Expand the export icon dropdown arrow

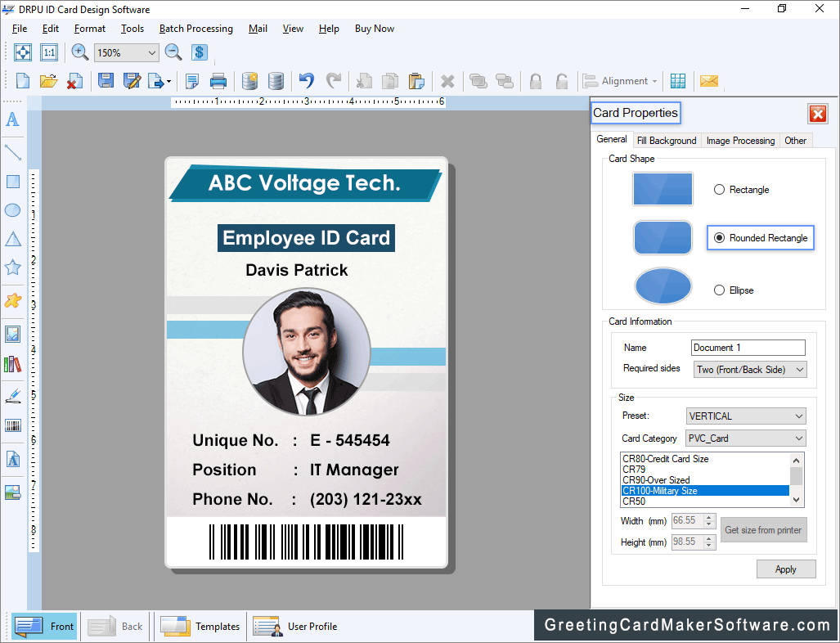click(168, 82)
